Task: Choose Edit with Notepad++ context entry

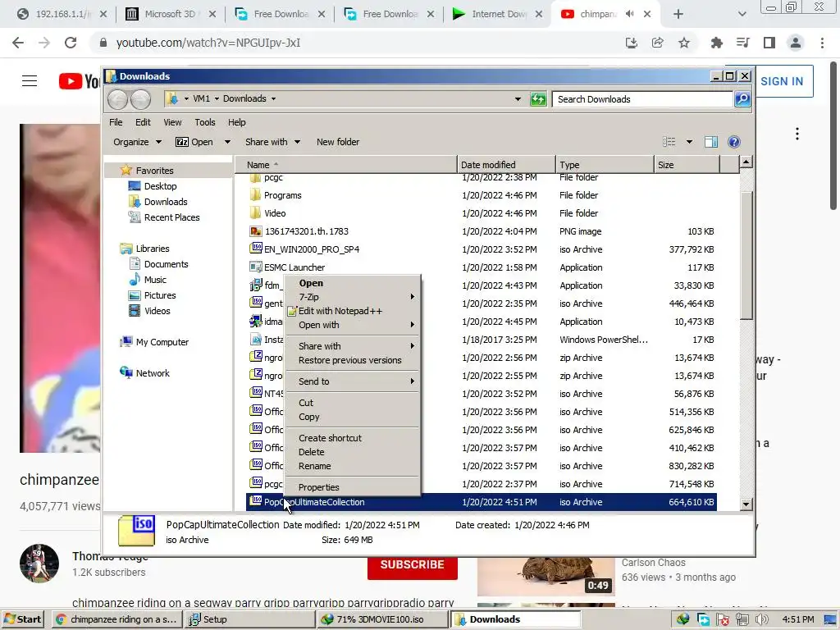Action: [x=353, y=311]
